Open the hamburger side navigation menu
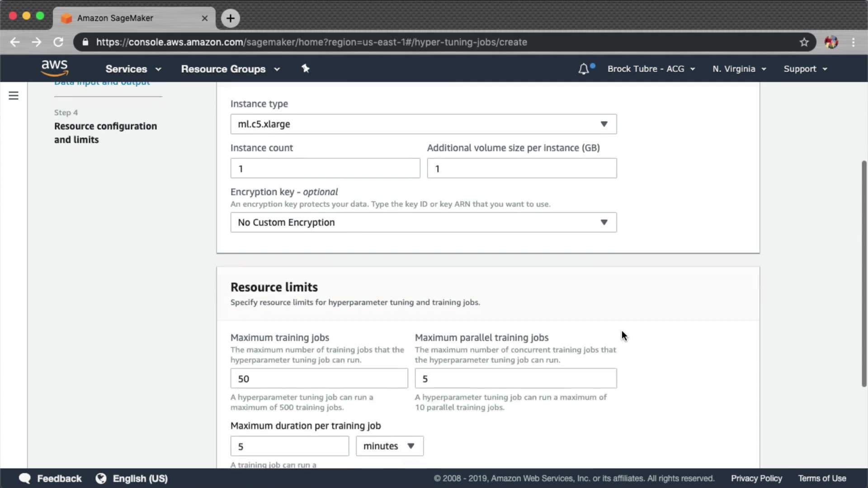This screenshot has width=868, height=488. pyautogui.click(x=14, y=96)
